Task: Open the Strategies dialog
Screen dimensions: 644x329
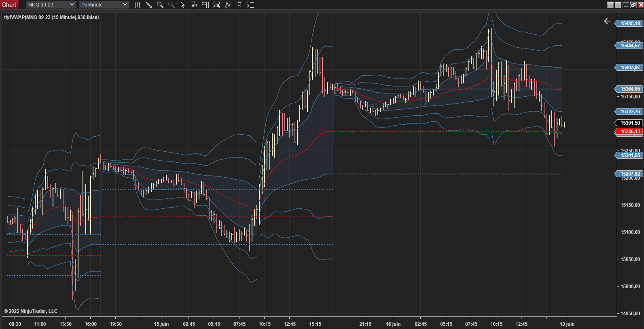Action: pos(228,5)
